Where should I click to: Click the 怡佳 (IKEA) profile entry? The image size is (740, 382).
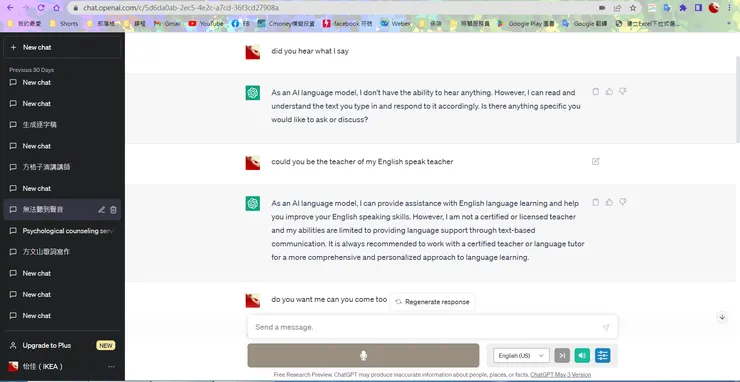(x=62, y=366)
